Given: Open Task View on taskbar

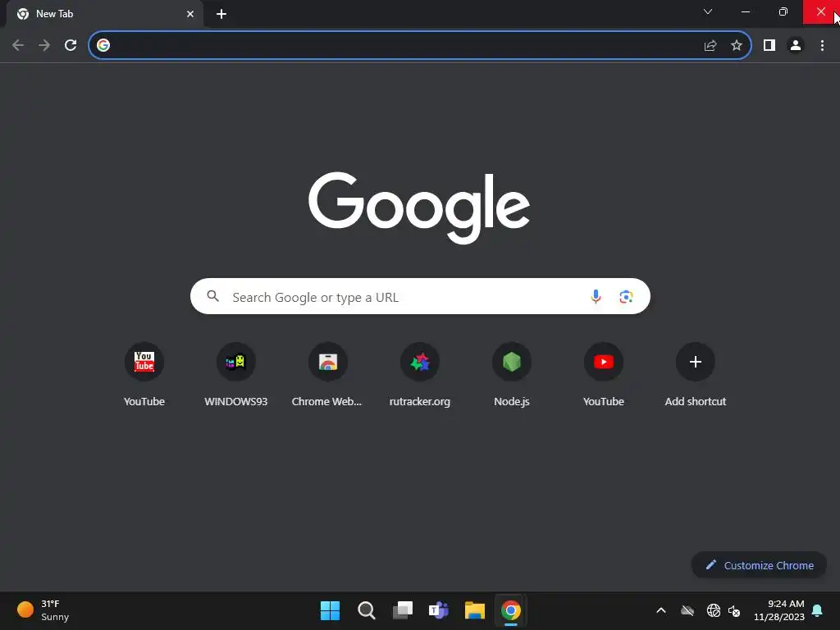Looking at the screenshot, I should [x=402, y=610].
